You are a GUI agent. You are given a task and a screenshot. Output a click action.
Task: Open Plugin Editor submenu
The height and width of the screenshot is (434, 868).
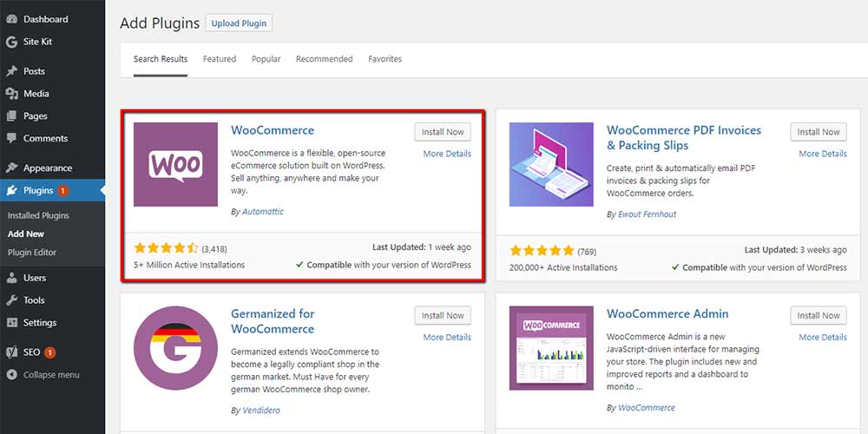point(32,253)
